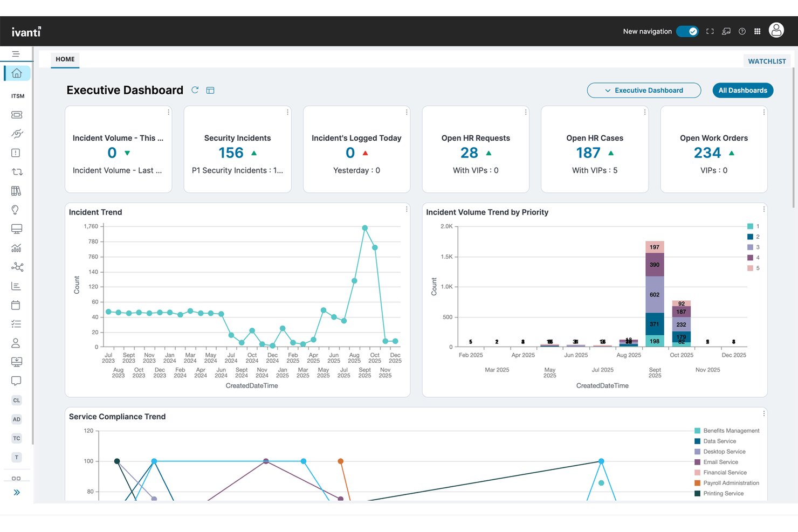
Task: Enter full screen mode from the top bar
Action: point(710,31)
